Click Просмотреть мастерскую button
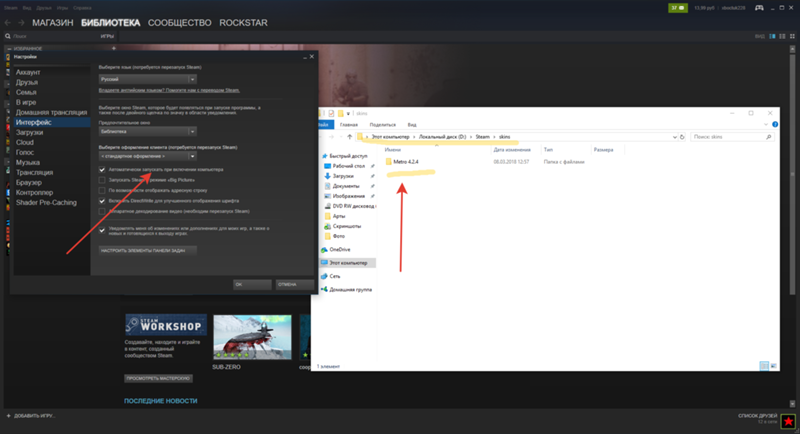This screenshot has height=434, width=800. coord(159,378)
